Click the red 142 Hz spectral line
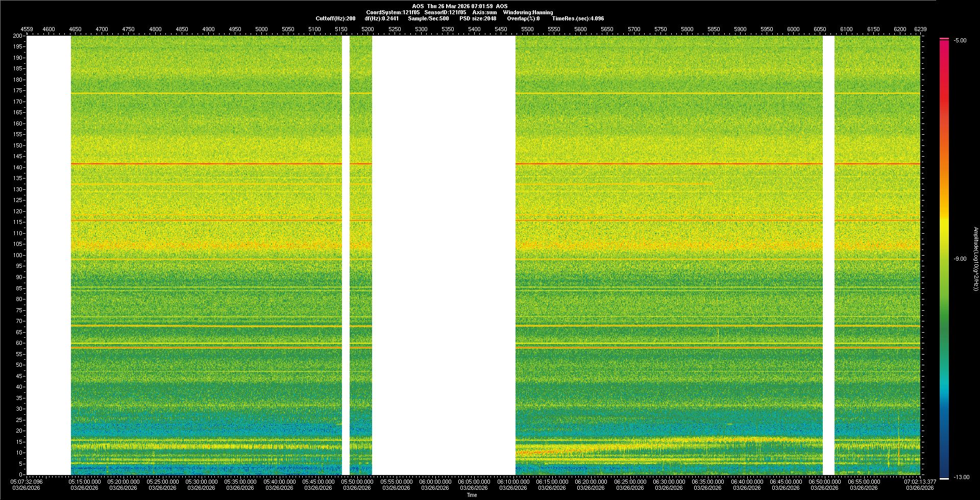Image resolution: width=980 pixels, height=500 pixels. coord(204,164)
